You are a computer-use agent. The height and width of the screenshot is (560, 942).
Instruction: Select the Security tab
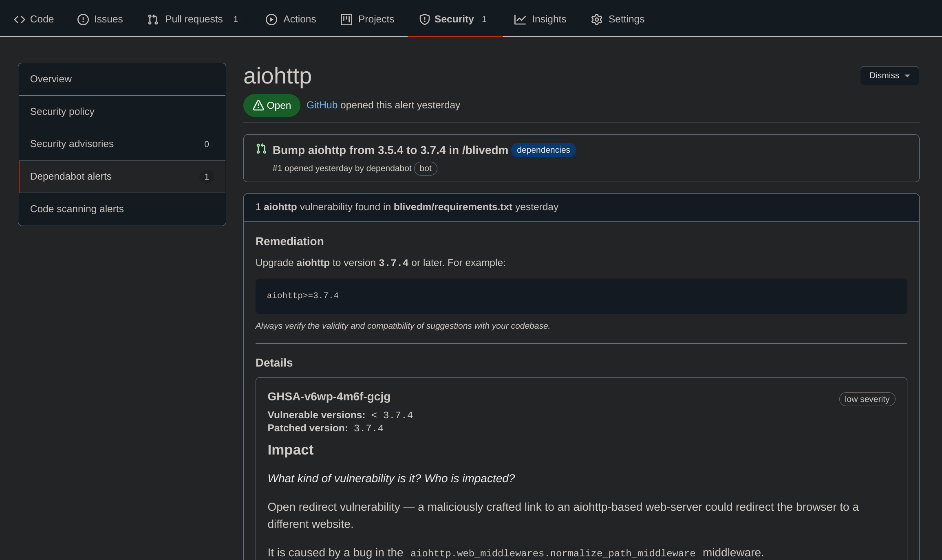[455, 19]
